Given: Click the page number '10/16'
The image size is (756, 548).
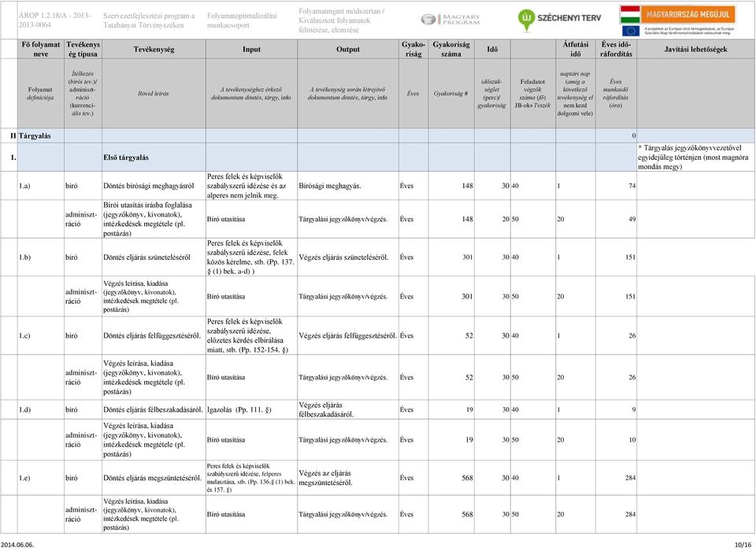Looking at the screenshot, I should coord(743,545).
